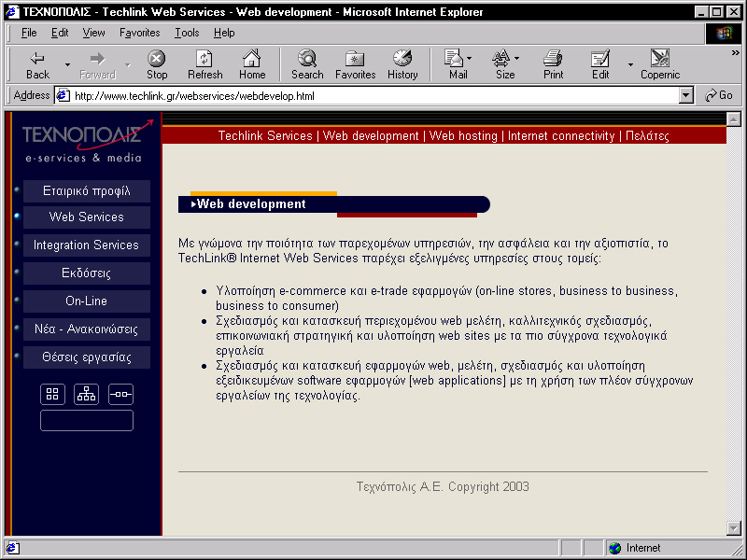
Task: Open the Size dropdown arrow
Action: tap(517, 59)
